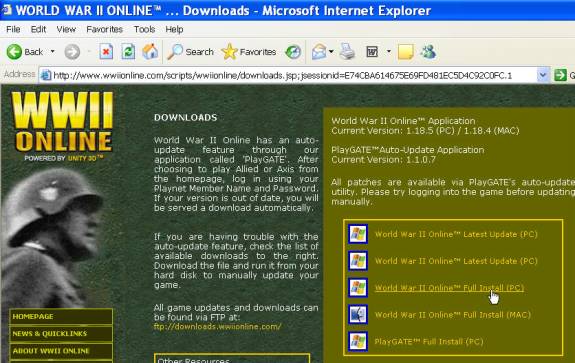Click the Back arrow icon
Image resolution: width=575 pixels, height=363 pixels.
pyautogui.click(x=14, y=52)
